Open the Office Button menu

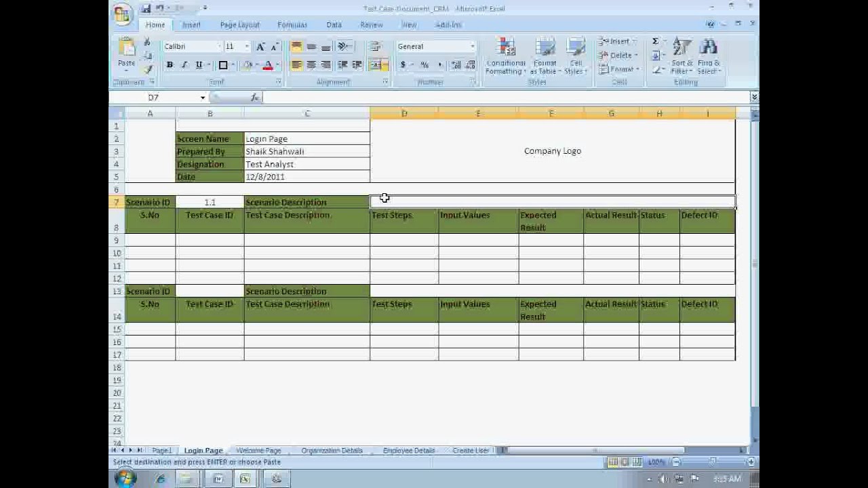[122, 14]
